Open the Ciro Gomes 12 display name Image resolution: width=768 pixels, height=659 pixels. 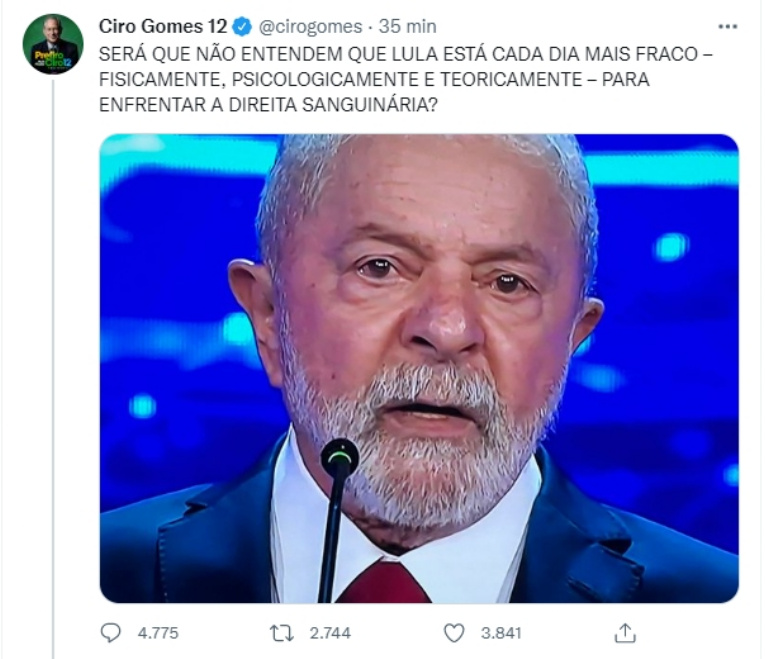[x=163, y=26]
